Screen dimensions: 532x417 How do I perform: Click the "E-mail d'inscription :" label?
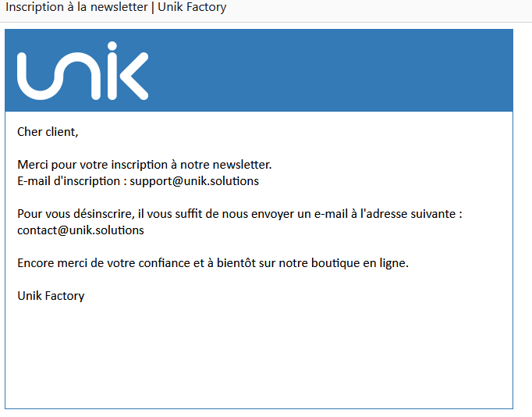[72, 181]
